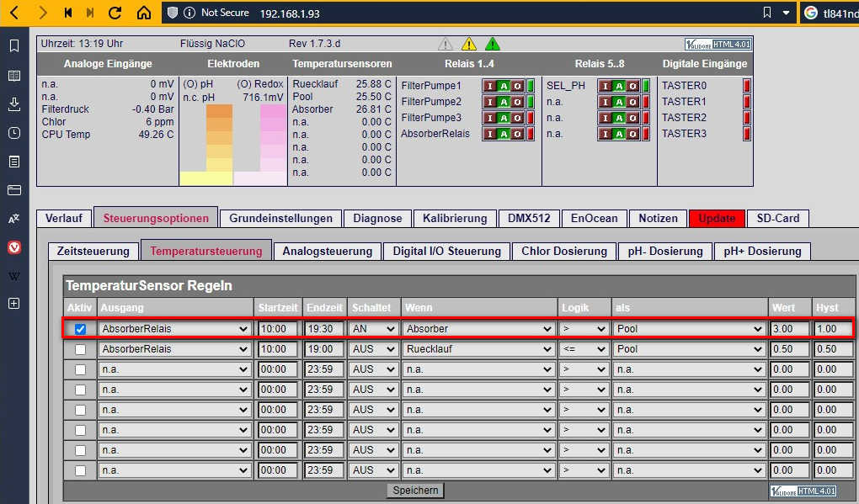
Task: Add a new web panel
Action: click(x=14, y=304)
